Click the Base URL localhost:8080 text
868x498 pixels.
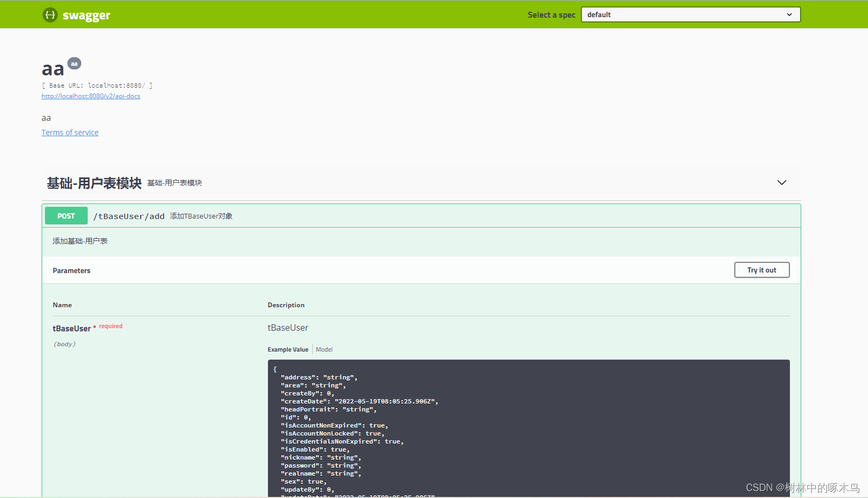point(97,85)
